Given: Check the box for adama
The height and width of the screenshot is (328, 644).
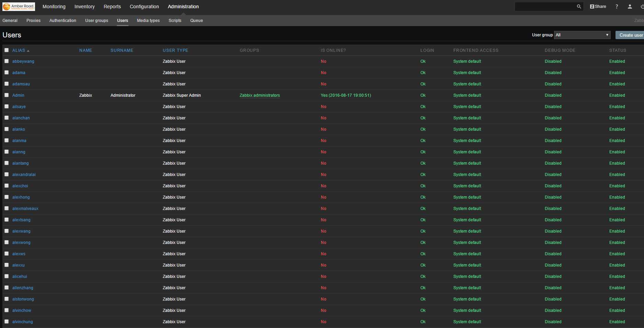Looking at the screenshot, I should pyautogui.click(x=7, y=72).
